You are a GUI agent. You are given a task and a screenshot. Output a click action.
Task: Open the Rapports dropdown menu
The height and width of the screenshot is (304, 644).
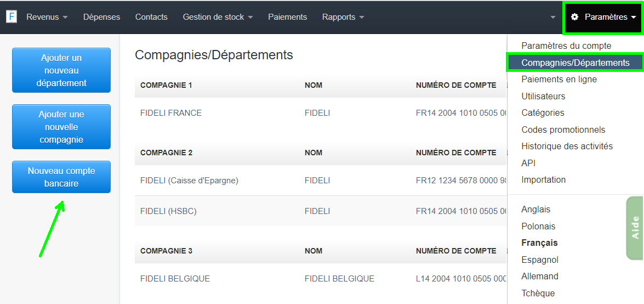tap(343, 17)
